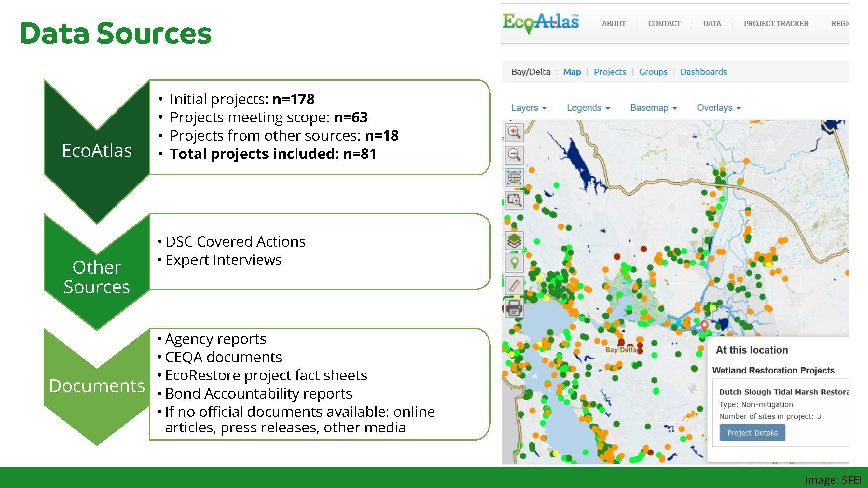The height and width of the screenshot is (488, 868).
Task: Open the Layers dropdown
Action: pyautogui.click(x=528, y=108)
